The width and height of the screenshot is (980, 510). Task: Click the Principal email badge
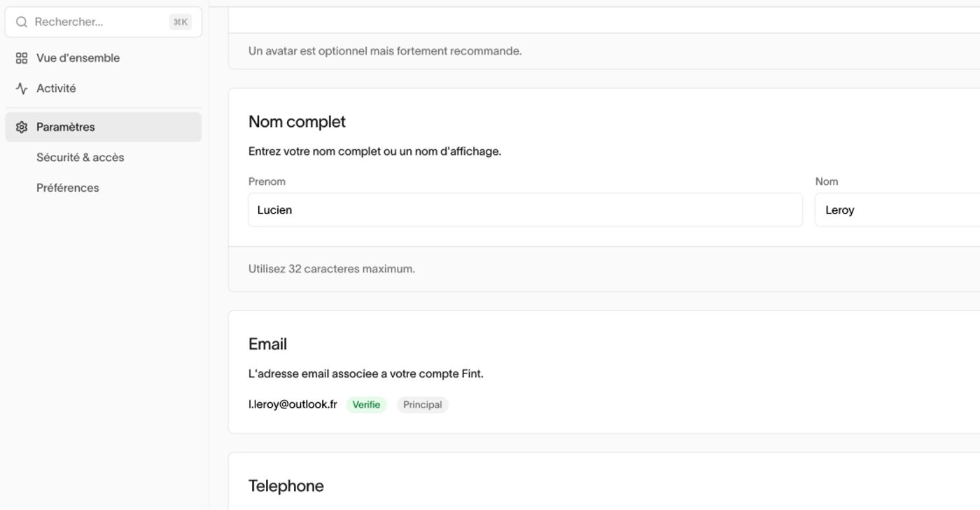pyautogui.click(x=423, y=405)
